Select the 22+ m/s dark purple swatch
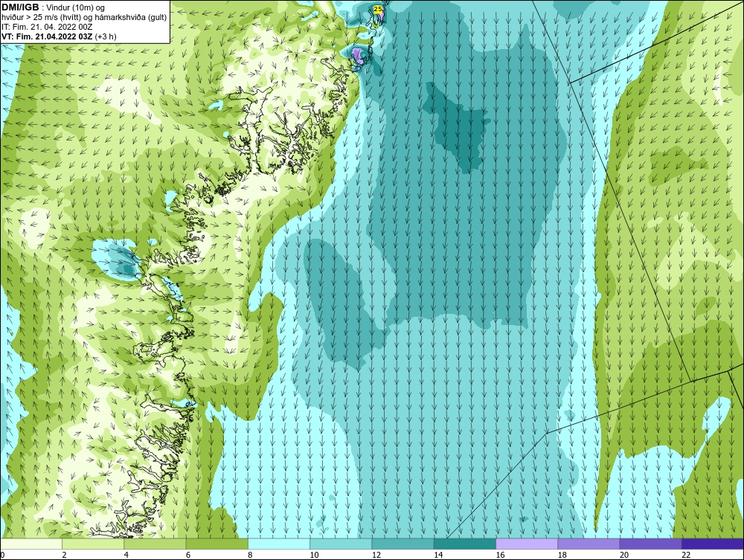Screen dimensions: 744x560 (x=713, y=544)
